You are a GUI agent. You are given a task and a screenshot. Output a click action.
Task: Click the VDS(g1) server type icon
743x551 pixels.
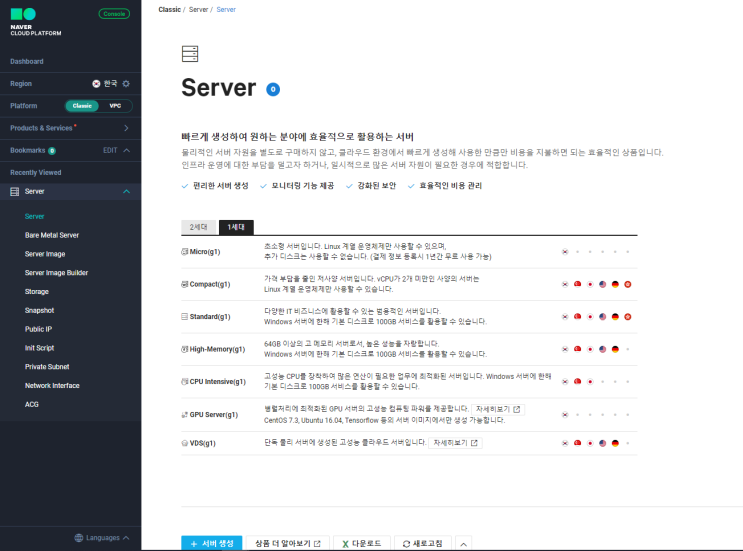coord(185,443)
